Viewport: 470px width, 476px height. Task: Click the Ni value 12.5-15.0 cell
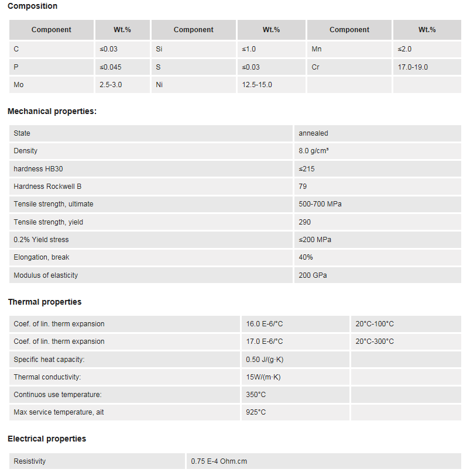272,85
